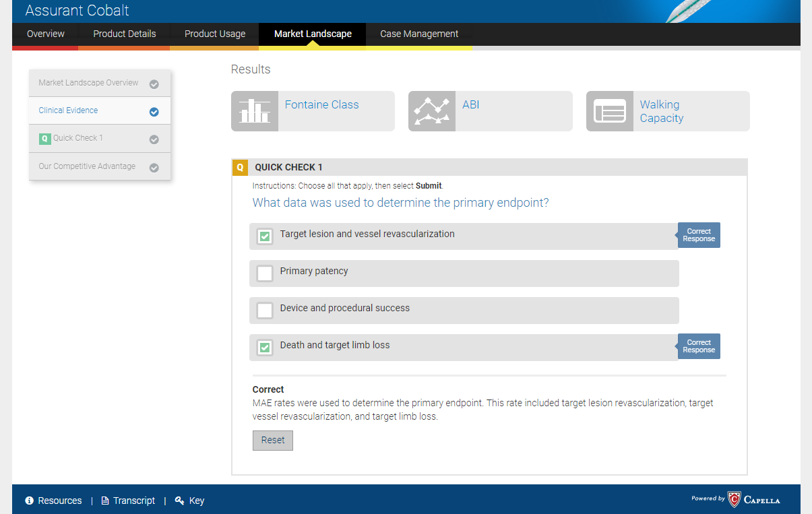Open the Overview tab
Screen dimensions: 812x514
(45, 34)
